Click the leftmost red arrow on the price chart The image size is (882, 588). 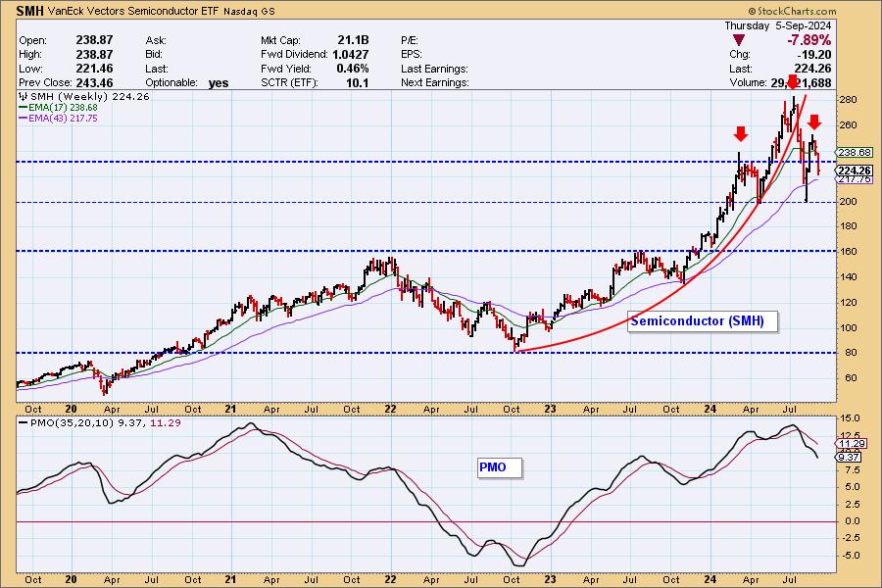(741, 133)
